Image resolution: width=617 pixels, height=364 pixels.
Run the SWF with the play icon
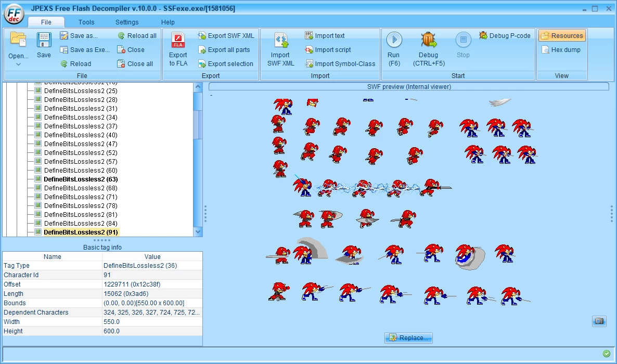tap(394, 40)
